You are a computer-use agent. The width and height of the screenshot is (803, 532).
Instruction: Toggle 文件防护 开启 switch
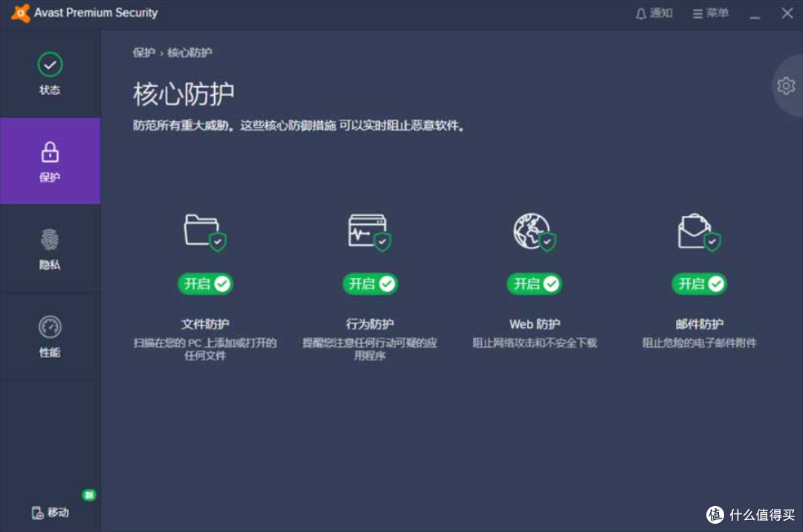tap(205, 283)
